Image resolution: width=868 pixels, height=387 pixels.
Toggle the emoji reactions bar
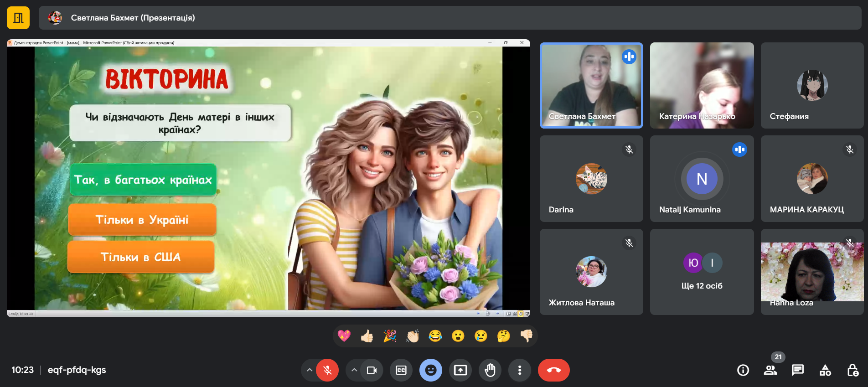431,370
